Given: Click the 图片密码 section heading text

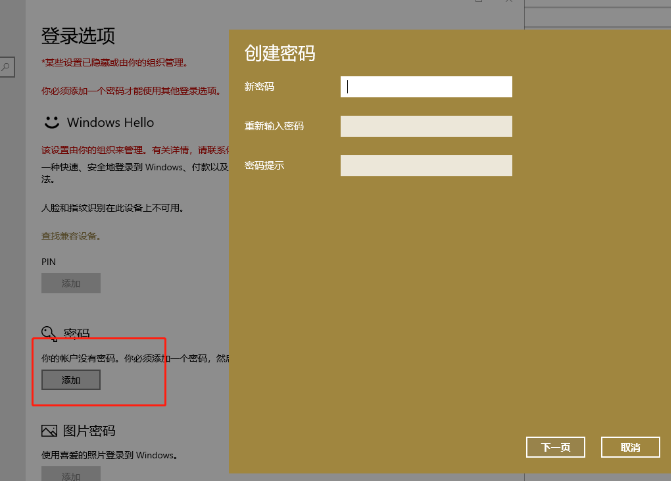Looking at the screenshot, I should 90,431.
